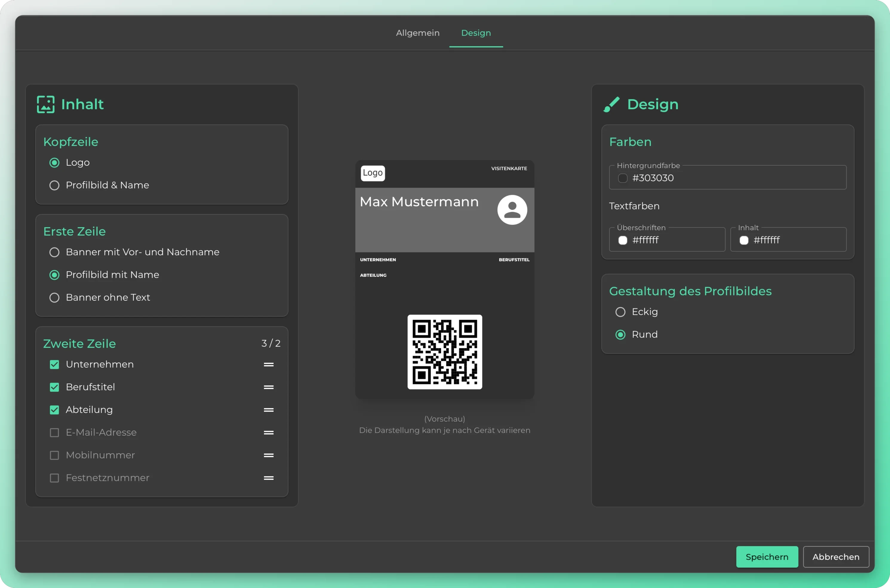Select Rund profile picture shape
The image size is (890, 588).
click(620, 334)
